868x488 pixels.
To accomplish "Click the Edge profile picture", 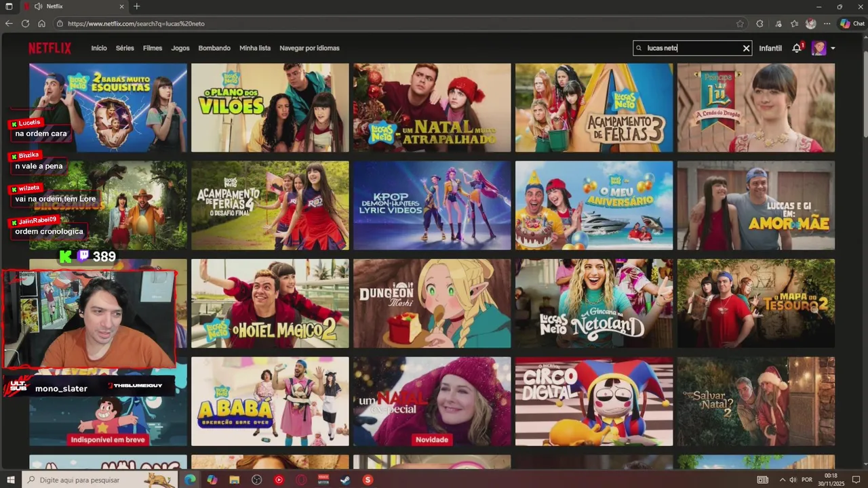I will coord(810,23).
